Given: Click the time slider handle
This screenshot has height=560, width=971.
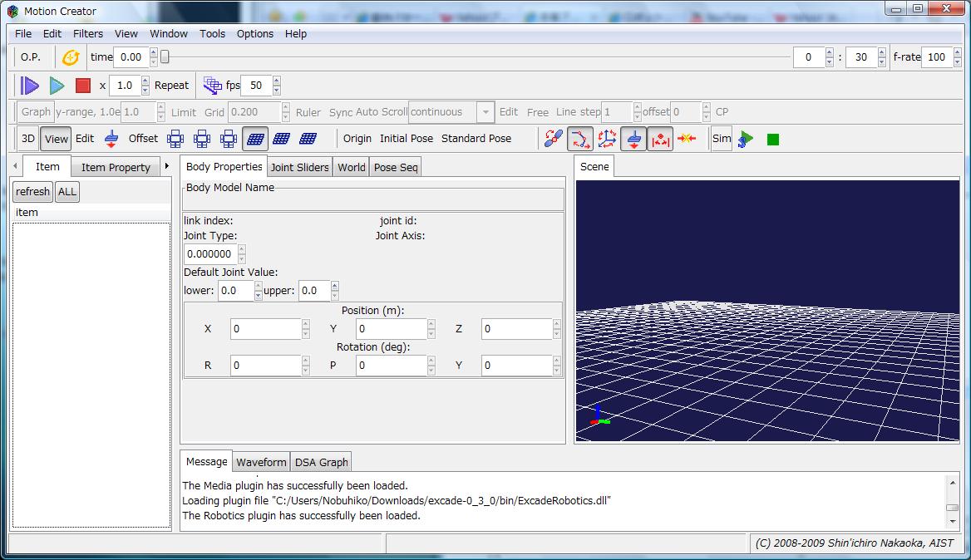Looking at the screenshot, I should tap(165, 57).
